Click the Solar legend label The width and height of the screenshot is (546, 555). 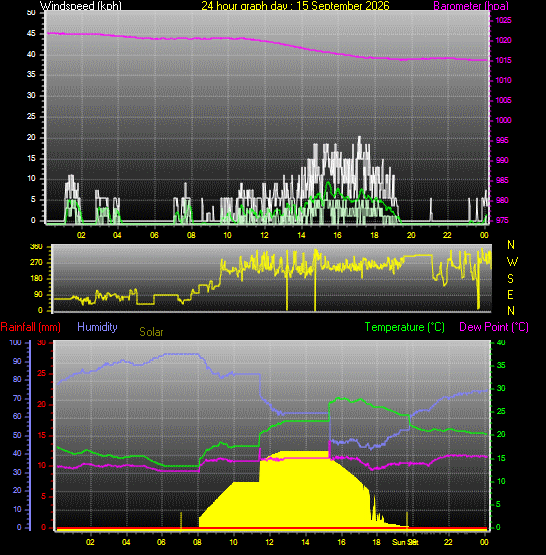151,332
